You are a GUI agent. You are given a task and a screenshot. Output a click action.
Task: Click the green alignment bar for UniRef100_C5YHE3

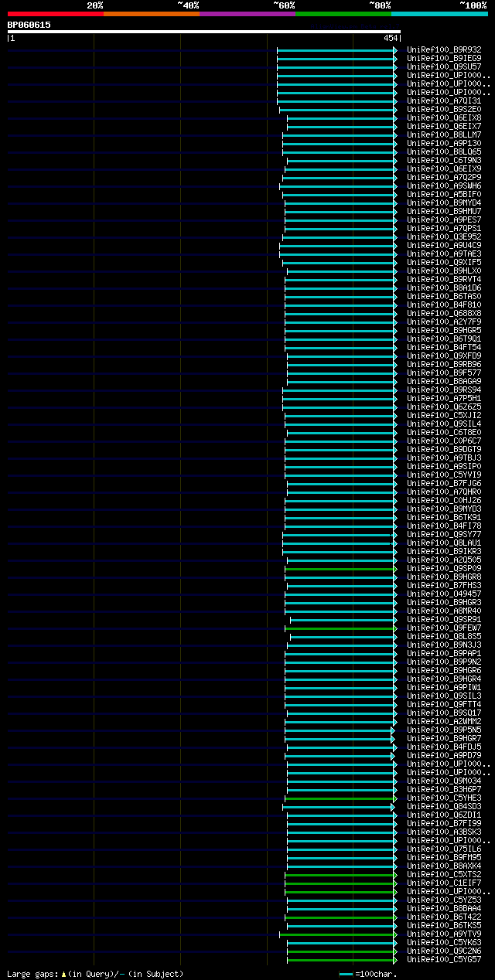click(x=340, y=798)
